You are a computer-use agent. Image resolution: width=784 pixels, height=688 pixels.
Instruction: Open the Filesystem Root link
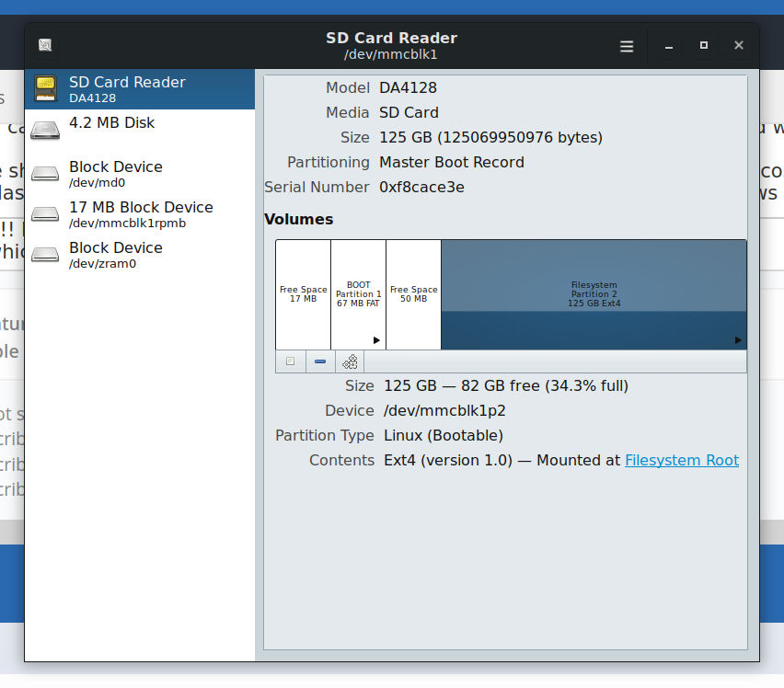681,460
